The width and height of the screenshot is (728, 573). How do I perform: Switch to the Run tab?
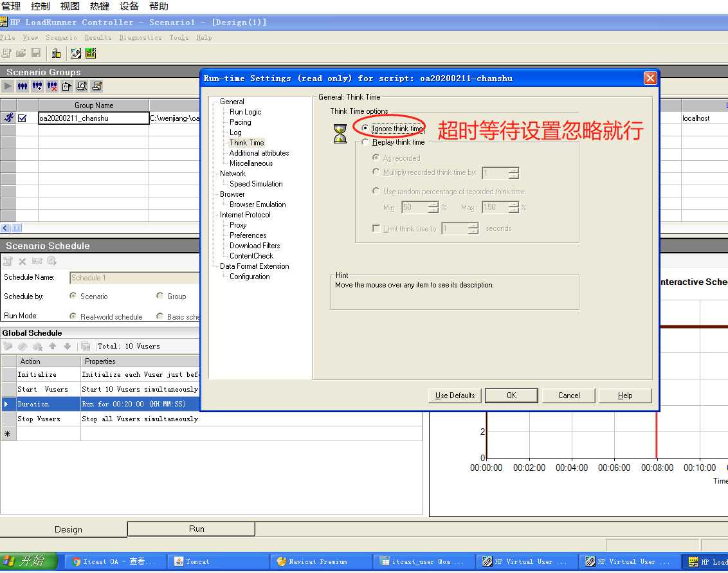[x=191, y=529]
